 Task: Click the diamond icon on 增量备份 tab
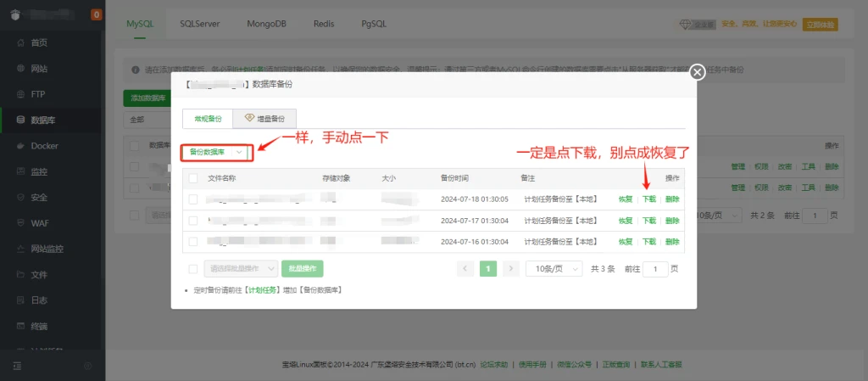(248, 118)
